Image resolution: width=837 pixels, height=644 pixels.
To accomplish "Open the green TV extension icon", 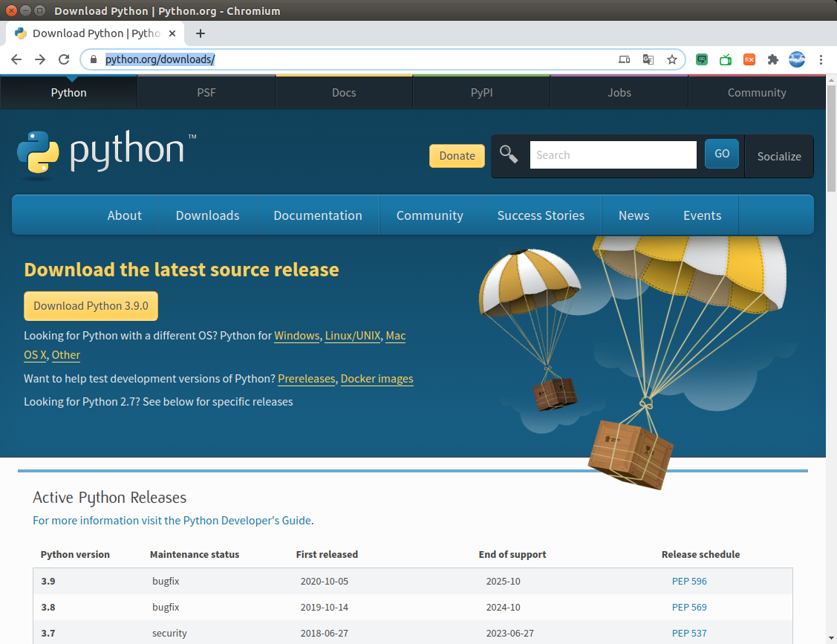I will (726, 59).
